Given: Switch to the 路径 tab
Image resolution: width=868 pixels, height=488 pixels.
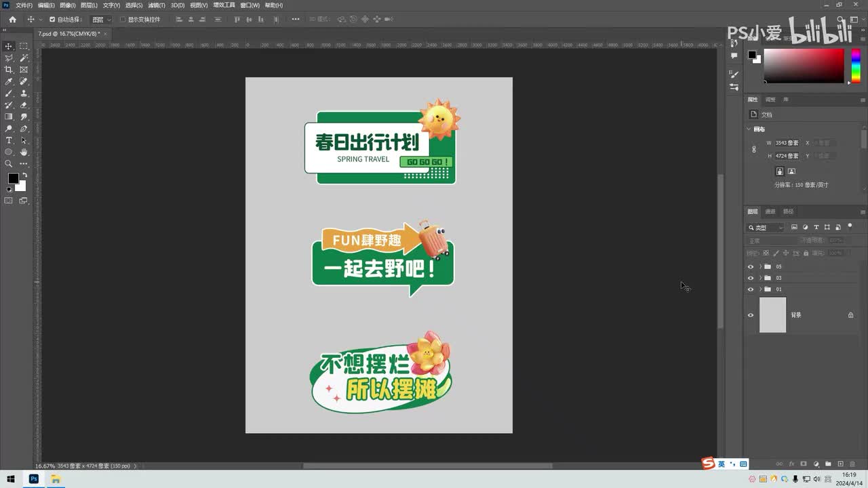Looking at the screenshot, I should [x=788, y=211].
